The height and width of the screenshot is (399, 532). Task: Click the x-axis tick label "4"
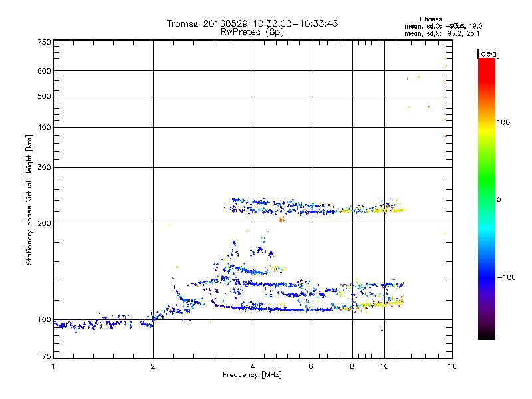coord(253,366)
